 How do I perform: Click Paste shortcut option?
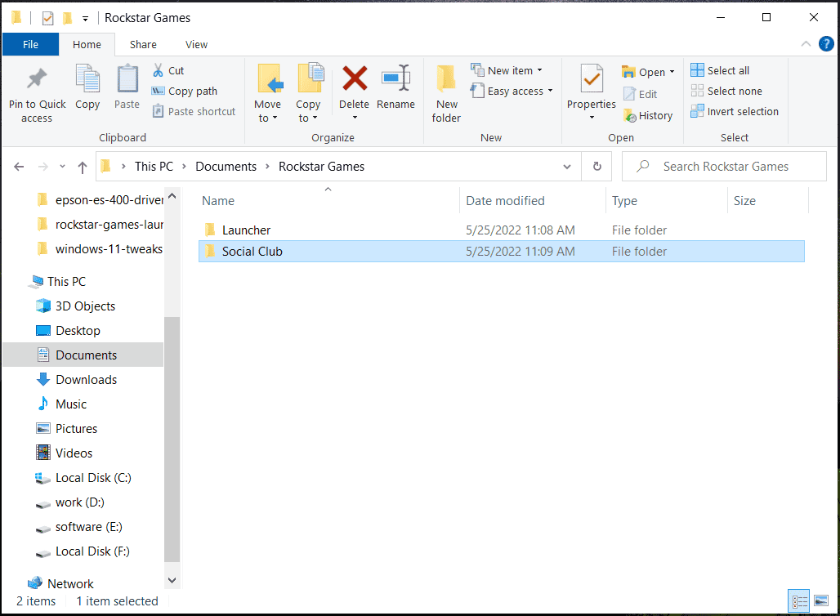click(194, 111)
